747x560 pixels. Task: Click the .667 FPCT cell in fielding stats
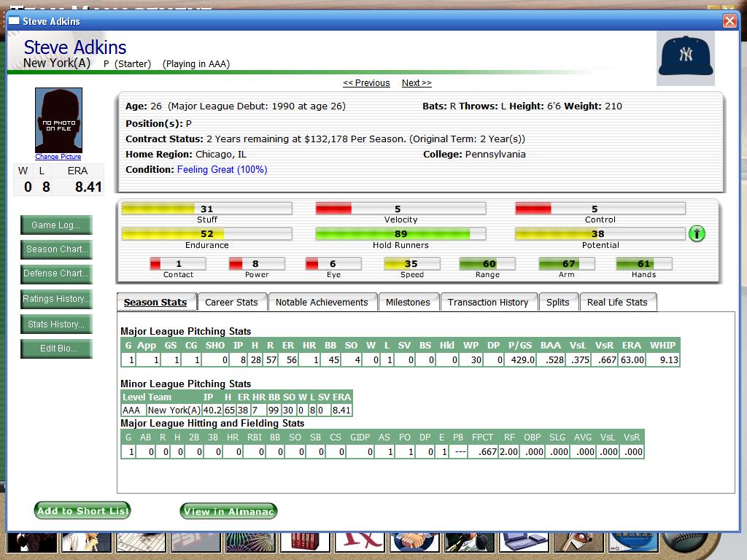pyautogui.click(x=483, y=452)
